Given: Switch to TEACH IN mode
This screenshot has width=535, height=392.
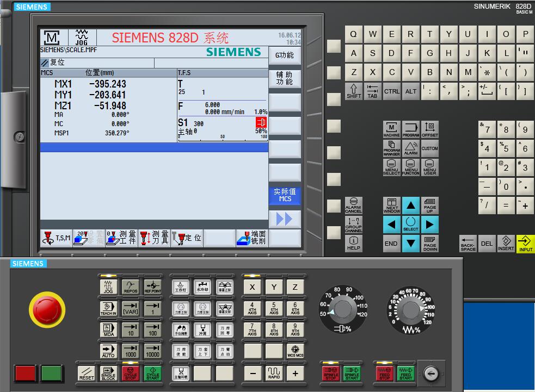Looking at the screenshot, I should coord(108,308).
